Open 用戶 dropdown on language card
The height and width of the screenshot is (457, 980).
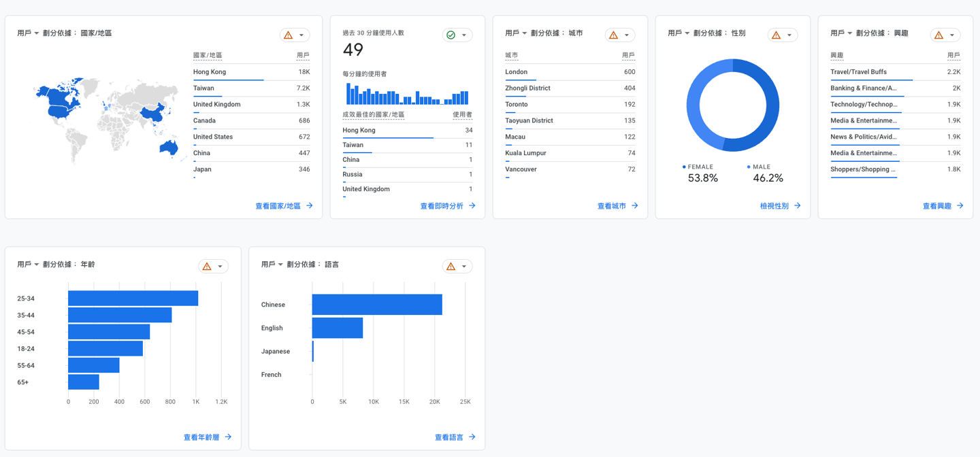click(x=272, y=265)
